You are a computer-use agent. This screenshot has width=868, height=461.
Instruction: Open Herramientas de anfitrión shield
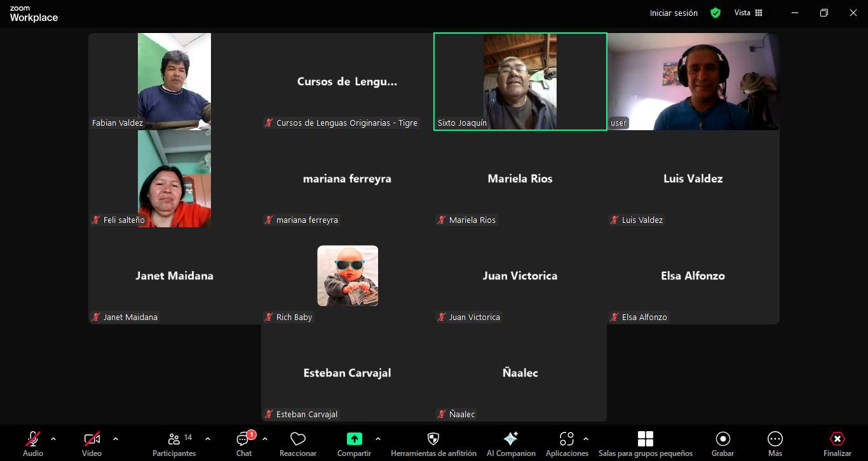point(433,443)
